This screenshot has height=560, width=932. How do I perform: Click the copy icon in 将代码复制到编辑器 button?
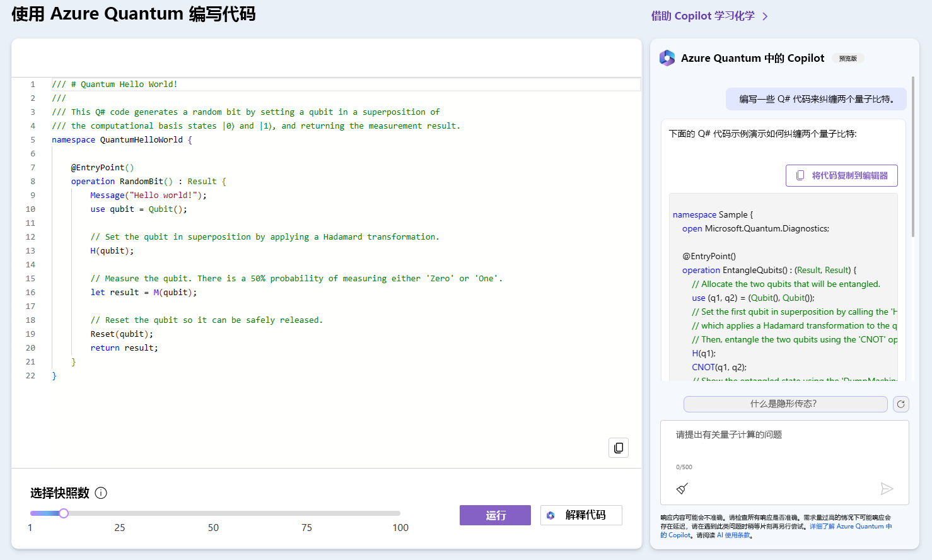coord(800,175)
